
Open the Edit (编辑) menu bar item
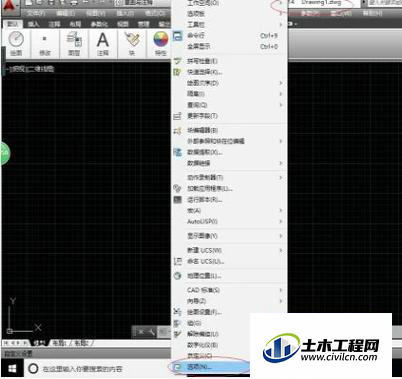(66, 13)
